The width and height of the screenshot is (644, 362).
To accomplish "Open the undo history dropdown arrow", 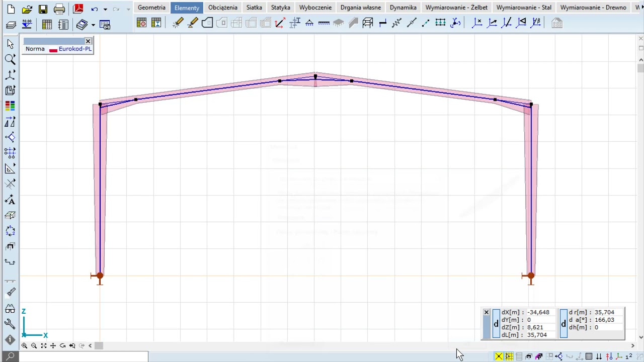I will click(105, 9).
